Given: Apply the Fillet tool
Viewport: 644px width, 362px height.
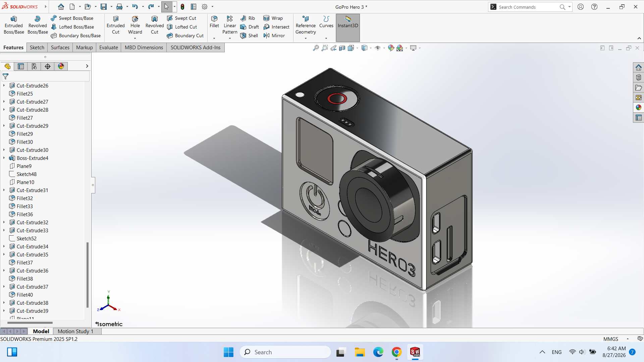Looking at the screenshot, I should [214, 22].
